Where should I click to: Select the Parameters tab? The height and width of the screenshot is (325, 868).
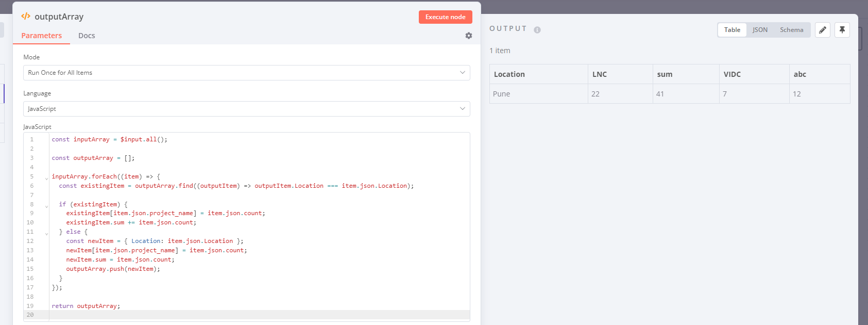pos(41,36)
